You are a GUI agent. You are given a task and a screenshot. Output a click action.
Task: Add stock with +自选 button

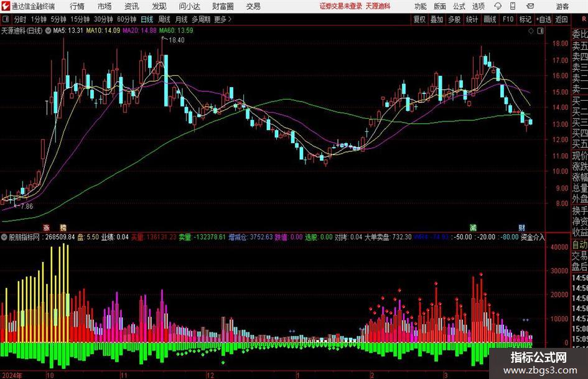point(543,19)
